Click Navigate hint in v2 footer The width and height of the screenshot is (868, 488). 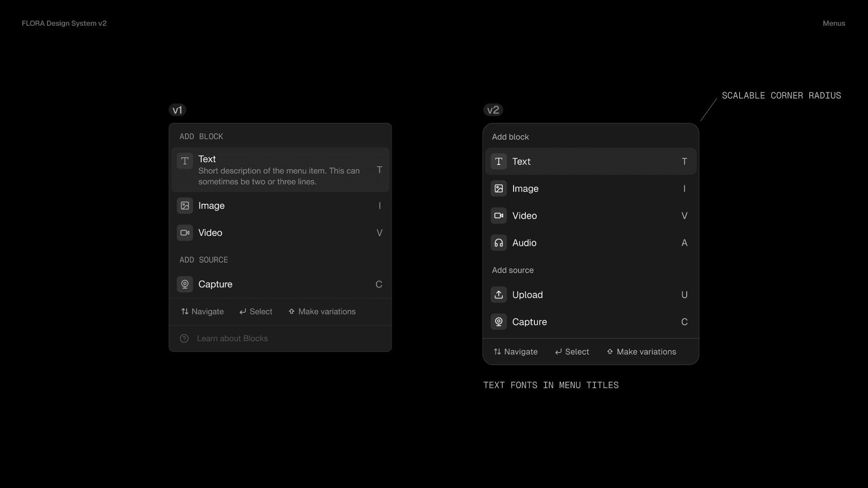click(x=515, y=352)
